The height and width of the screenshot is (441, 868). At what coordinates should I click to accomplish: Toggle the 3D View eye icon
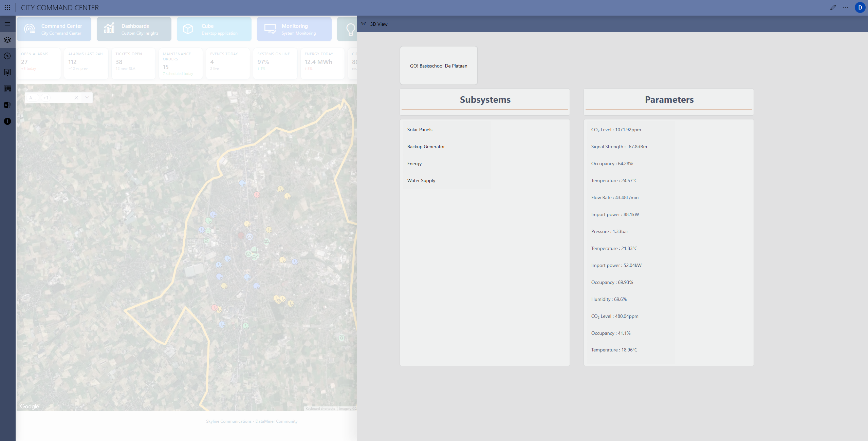[x=364, y=24]
